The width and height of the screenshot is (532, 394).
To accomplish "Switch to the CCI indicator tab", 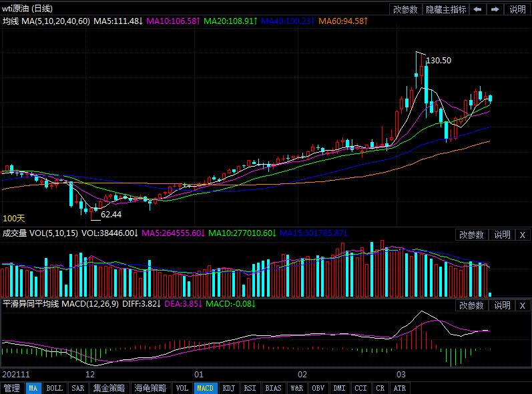I will [360, 388].
